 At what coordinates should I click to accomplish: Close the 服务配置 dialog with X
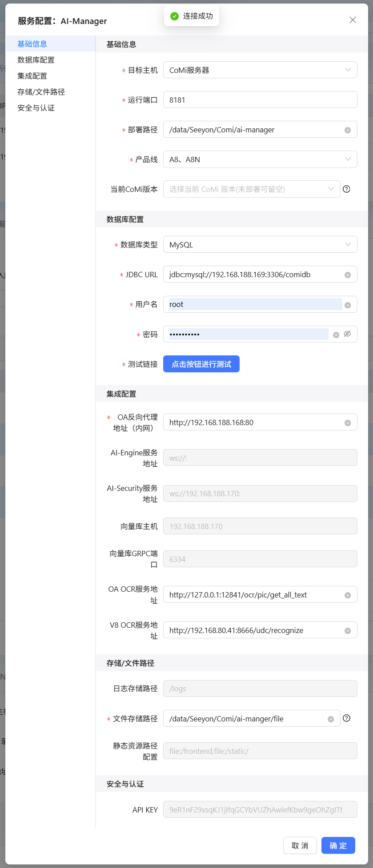pyautogui.click(x=353, y=20)
